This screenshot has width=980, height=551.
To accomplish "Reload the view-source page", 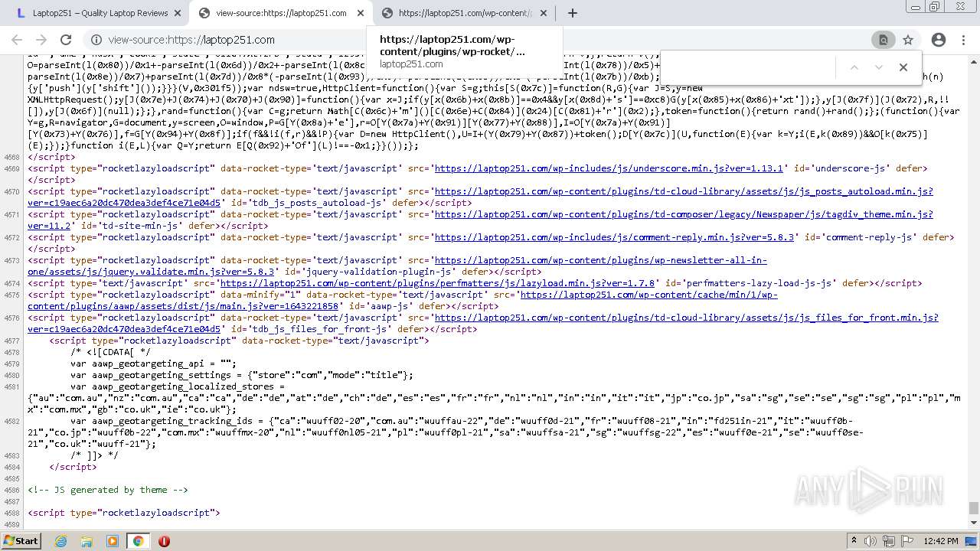I will pos(66,40).
